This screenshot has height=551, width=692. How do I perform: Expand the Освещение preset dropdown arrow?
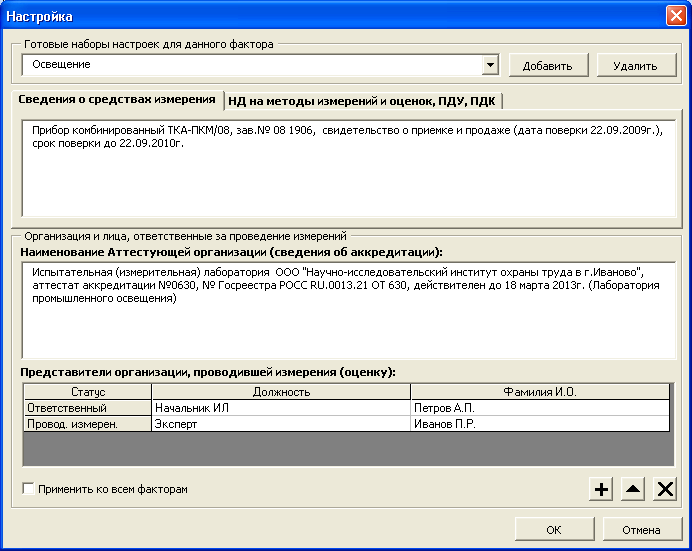[490, 65]
